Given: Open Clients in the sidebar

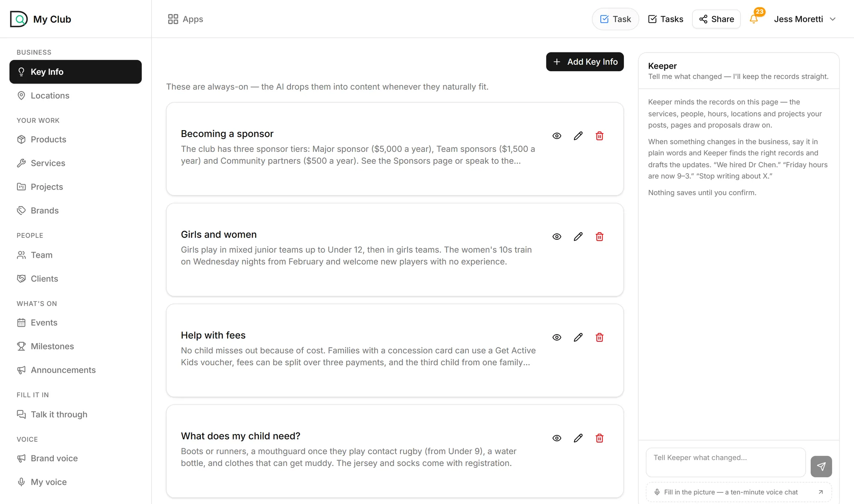Looking at the screenshot, I should click(x=76, y=279).
